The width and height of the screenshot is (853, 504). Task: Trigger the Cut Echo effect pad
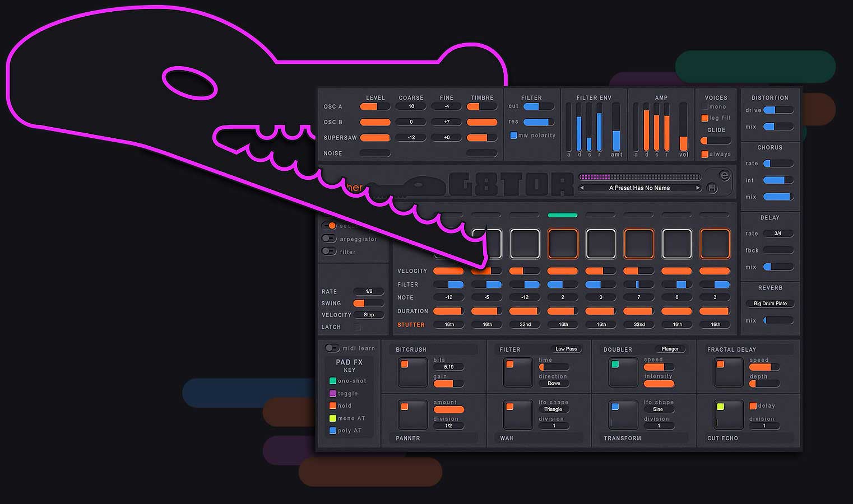coord(727,414)
